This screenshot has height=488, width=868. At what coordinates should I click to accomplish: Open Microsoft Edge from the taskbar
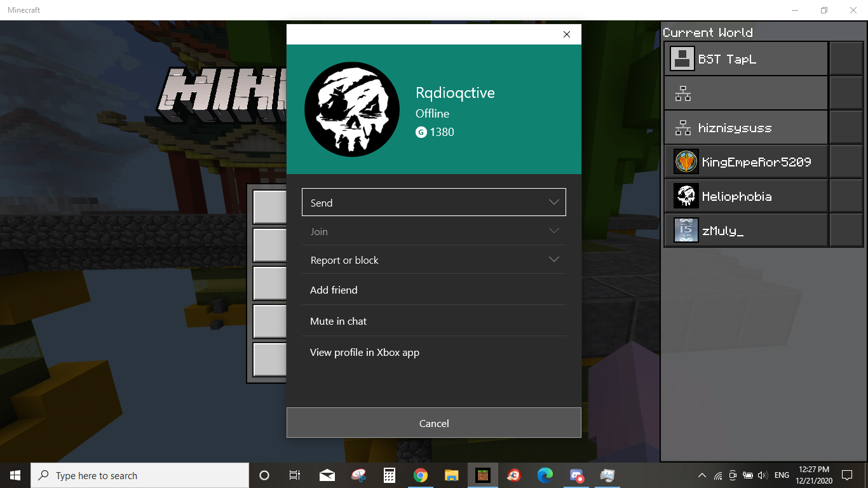pos(545,475)
